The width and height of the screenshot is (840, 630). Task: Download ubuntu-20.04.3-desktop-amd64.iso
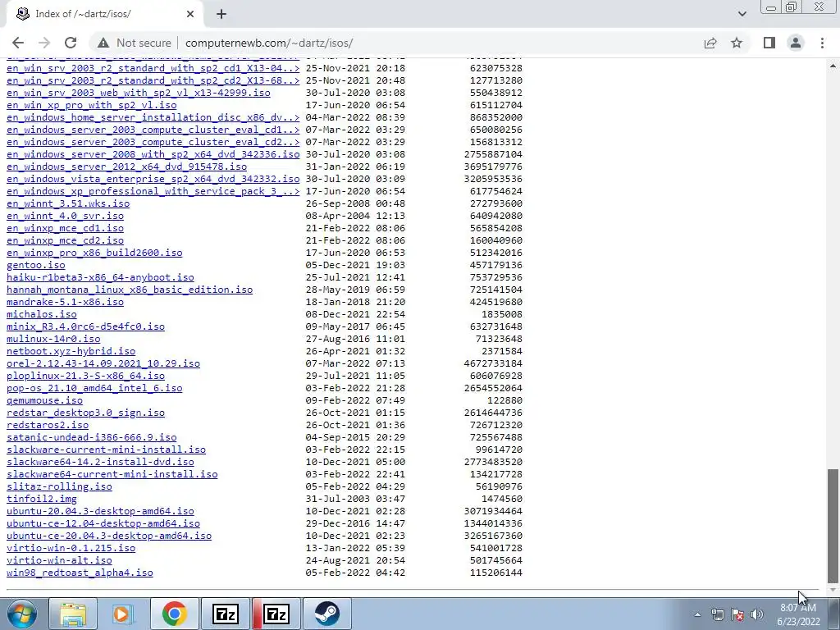[x=100, y=512]
